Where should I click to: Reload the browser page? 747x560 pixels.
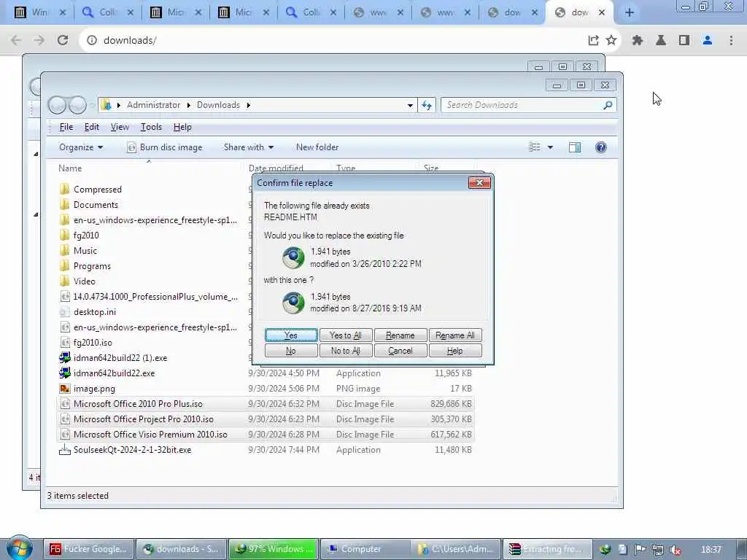(63, 40)
